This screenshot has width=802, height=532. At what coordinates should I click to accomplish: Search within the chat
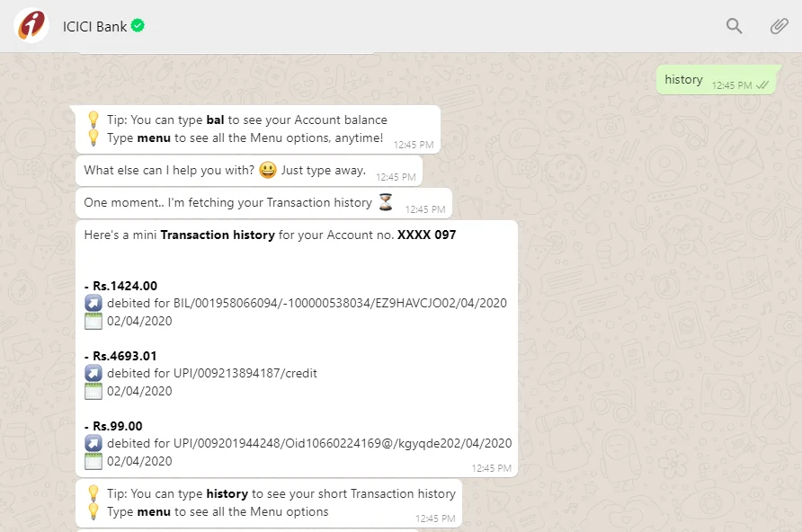[x=734, y=25]
